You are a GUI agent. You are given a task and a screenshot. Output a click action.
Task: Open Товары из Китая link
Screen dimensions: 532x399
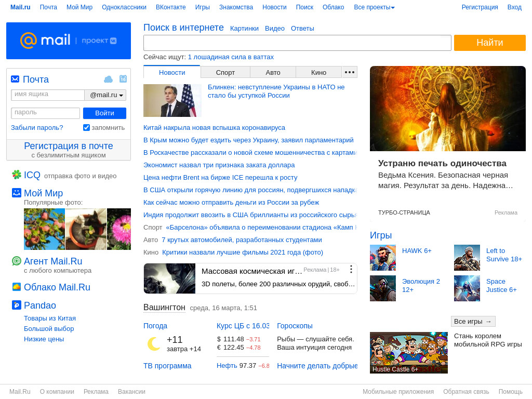[x=49, y=318]
